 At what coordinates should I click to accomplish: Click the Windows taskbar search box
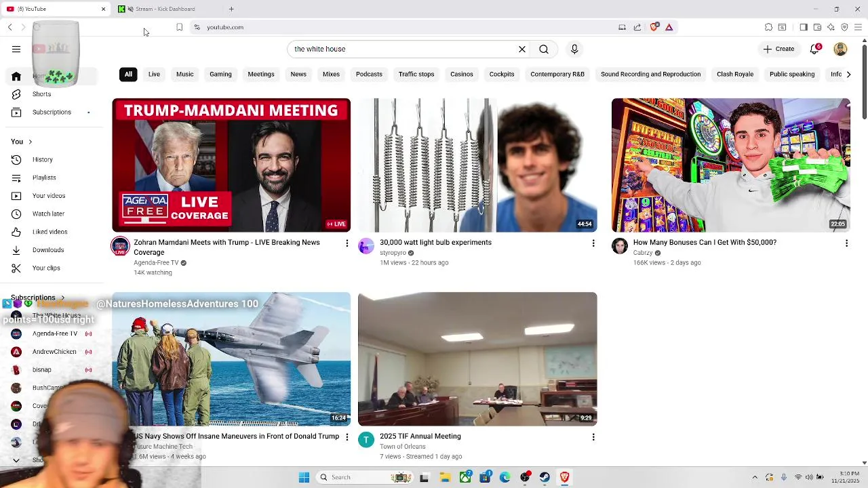(x=363, y=477)
